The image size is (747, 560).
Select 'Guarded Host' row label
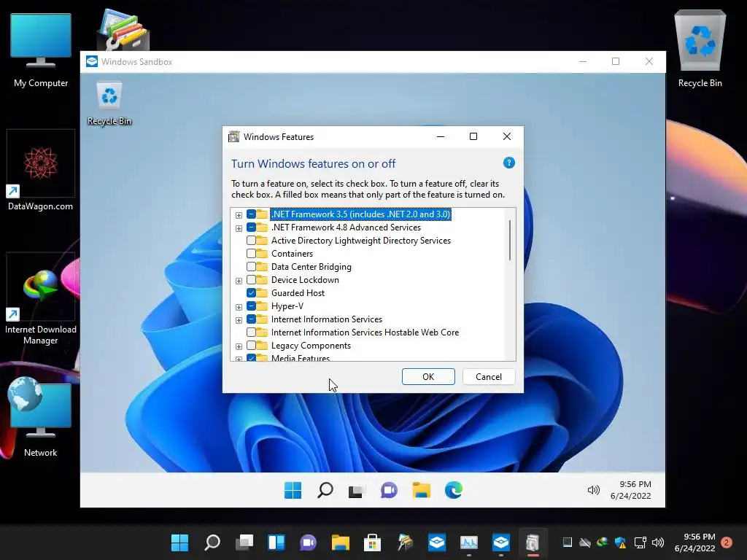[x=298, y=293]
